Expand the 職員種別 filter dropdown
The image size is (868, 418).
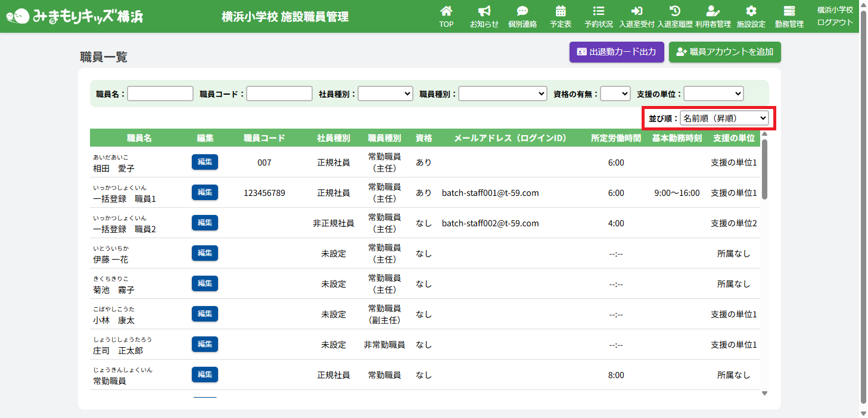click(502, 93)
